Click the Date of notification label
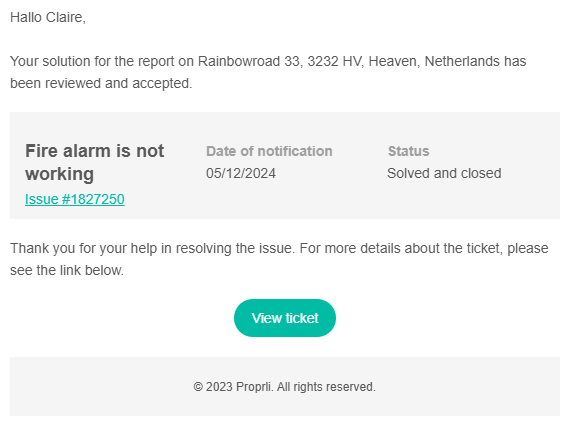Screen dimensions: 571x430 [269, 151]
